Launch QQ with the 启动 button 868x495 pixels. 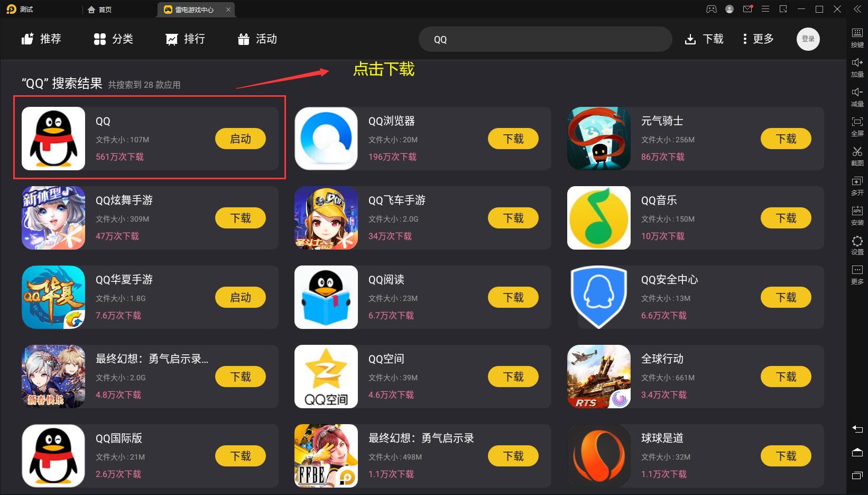tap(241, 139)
